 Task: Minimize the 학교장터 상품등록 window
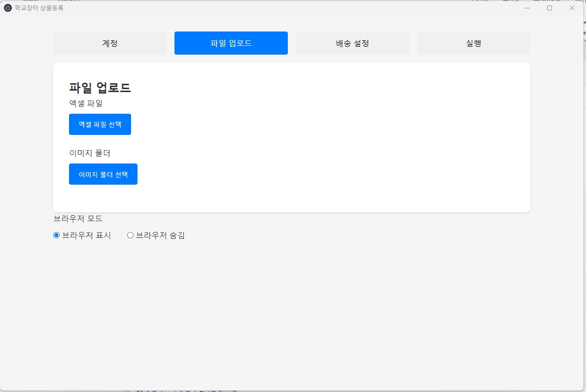(527, 8)
